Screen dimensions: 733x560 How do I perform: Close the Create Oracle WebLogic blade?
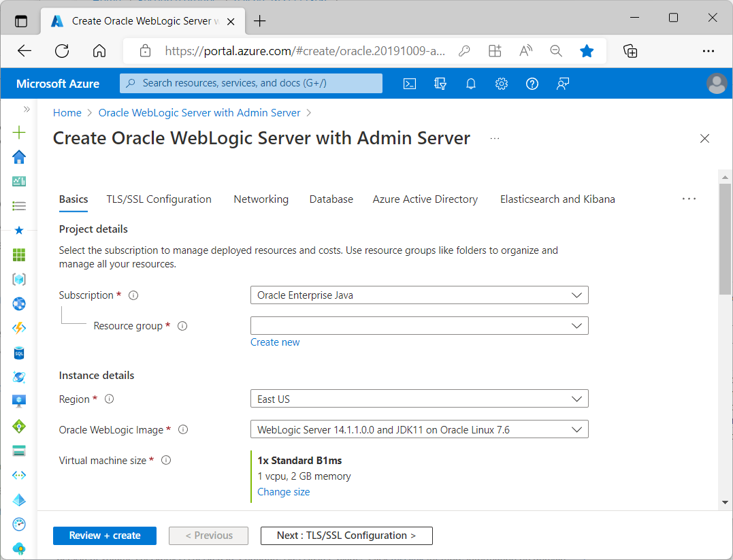704,138
